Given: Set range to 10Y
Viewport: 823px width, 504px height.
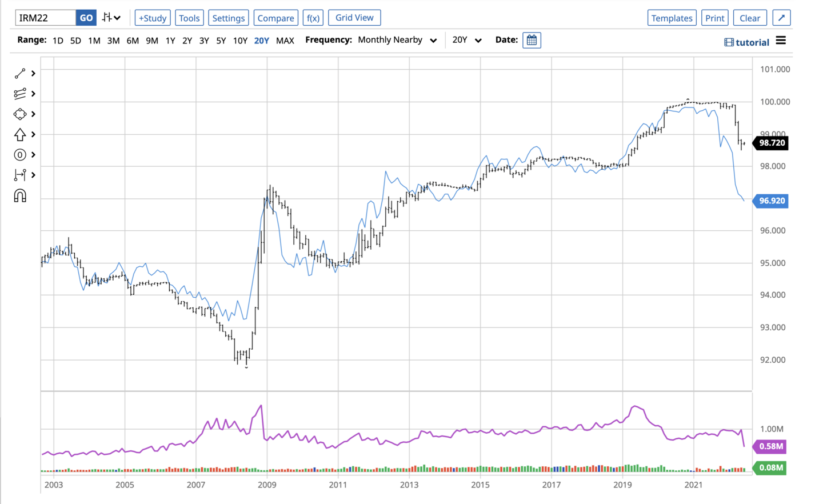Looking at the screenshot, I should (x=240, y=41).
